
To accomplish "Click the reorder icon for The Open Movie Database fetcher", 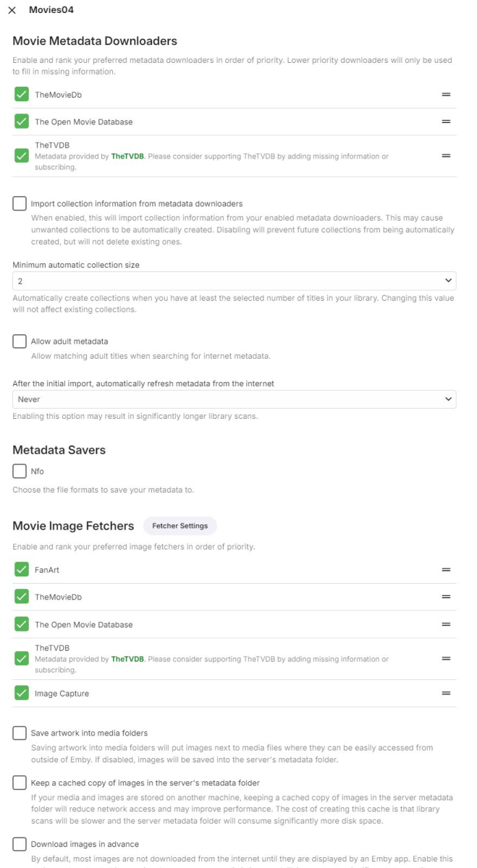I will tap(446, 624).
